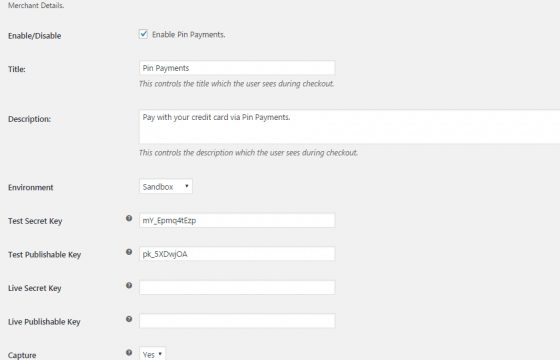
Task: Click the Test Secret Key input field
Action: [237, 220]
